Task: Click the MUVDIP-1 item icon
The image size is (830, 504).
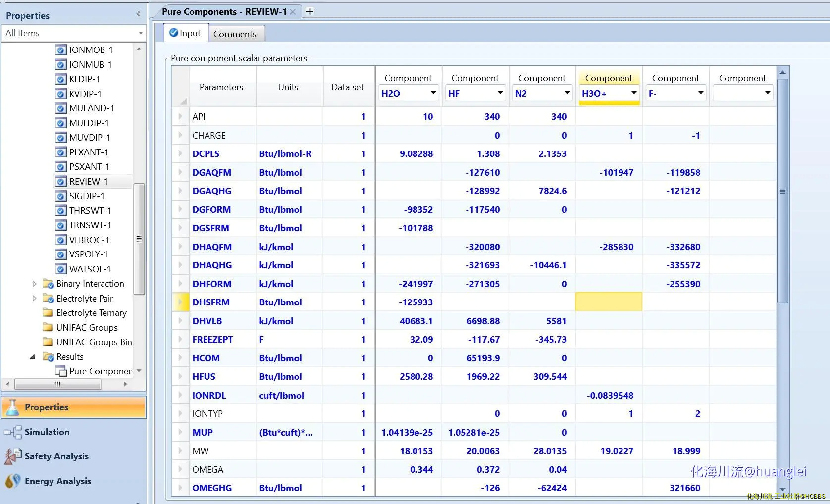Action: click(60, 138)
